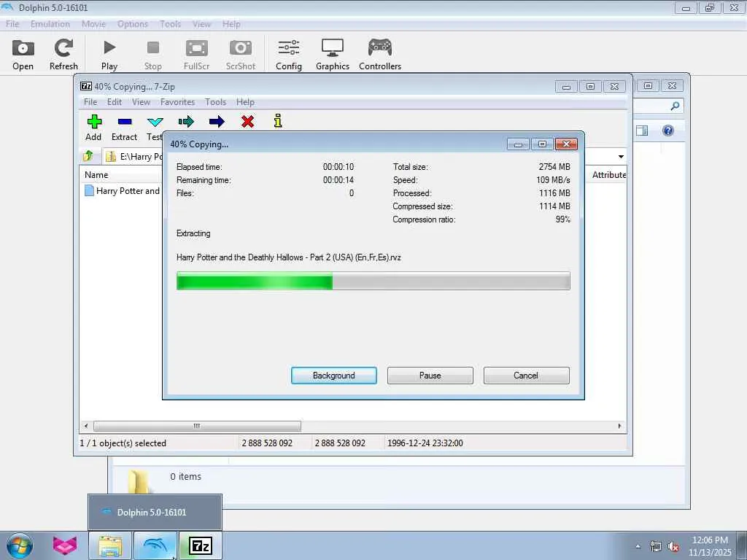Open Dolphin Controllers settings

[379, 54]
